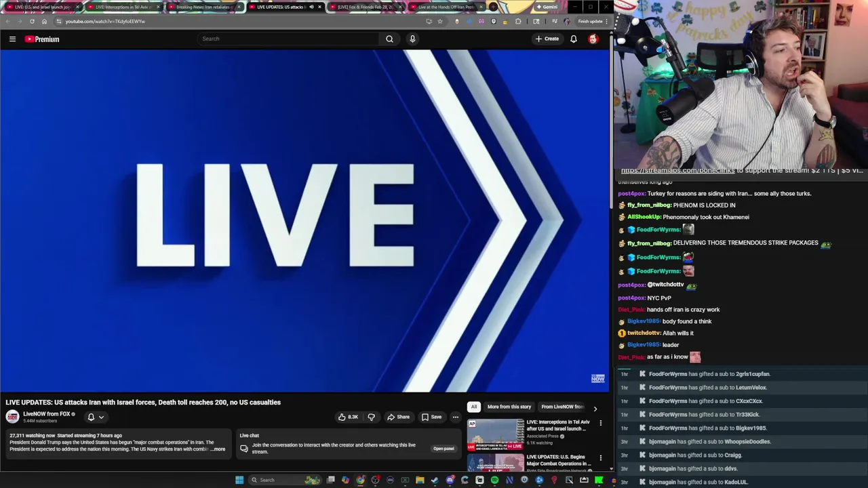
Task: Select More from this story chip
Action: (509, 407)
